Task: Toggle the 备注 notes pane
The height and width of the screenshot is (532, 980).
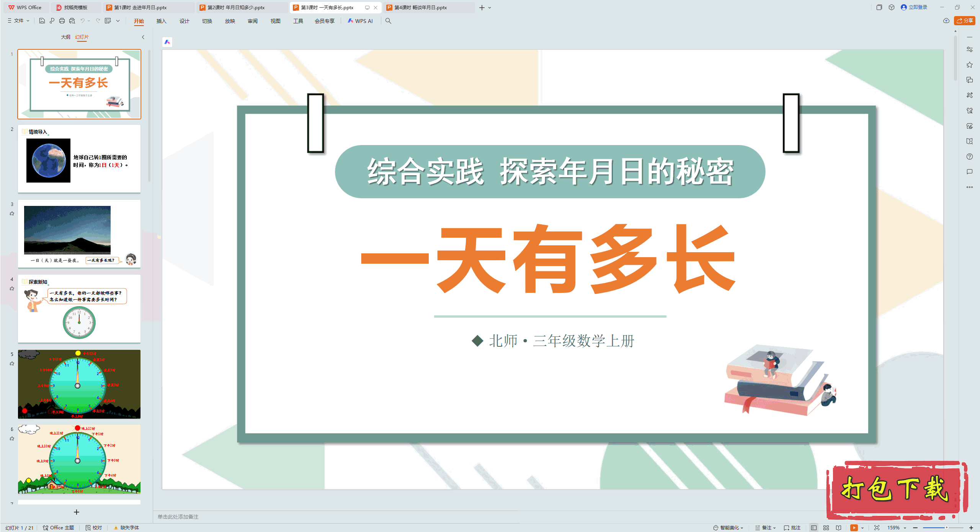Action: click(766, 527)
